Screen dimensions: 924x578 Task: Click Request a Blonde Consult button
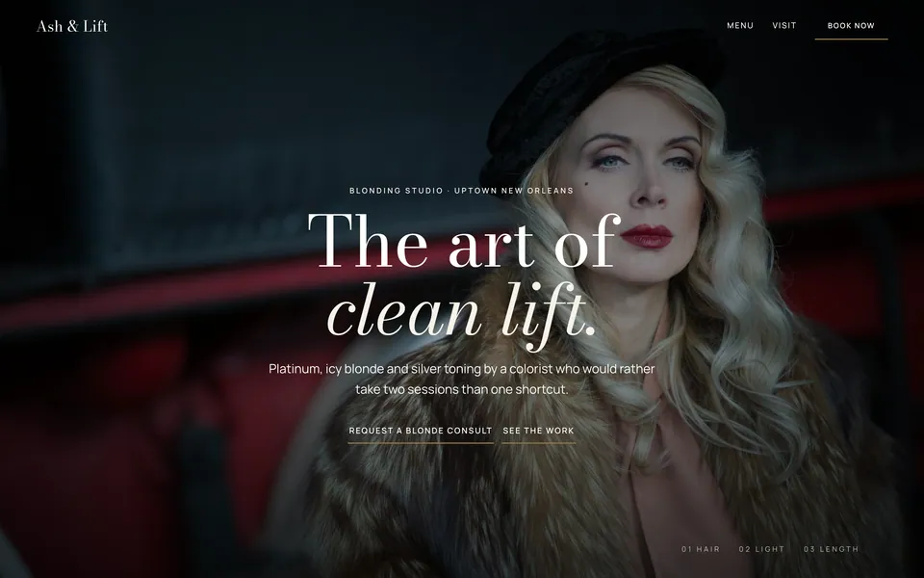[x=421, y=432]
